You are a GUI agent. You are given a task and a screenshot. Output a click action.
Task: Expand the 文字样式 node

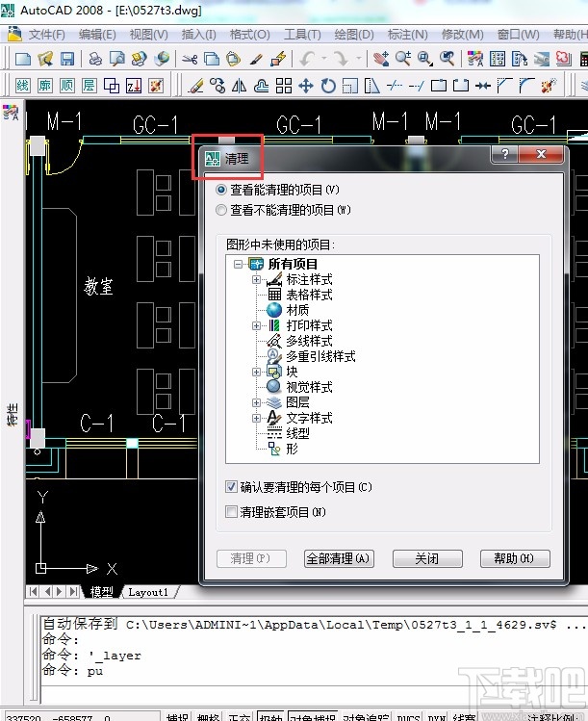click(257, 418)
